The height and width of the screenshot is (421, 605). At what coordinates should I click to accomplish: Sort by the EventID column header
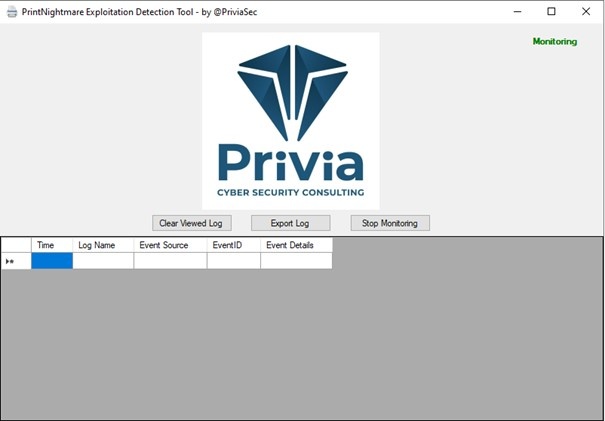(233, 245)
